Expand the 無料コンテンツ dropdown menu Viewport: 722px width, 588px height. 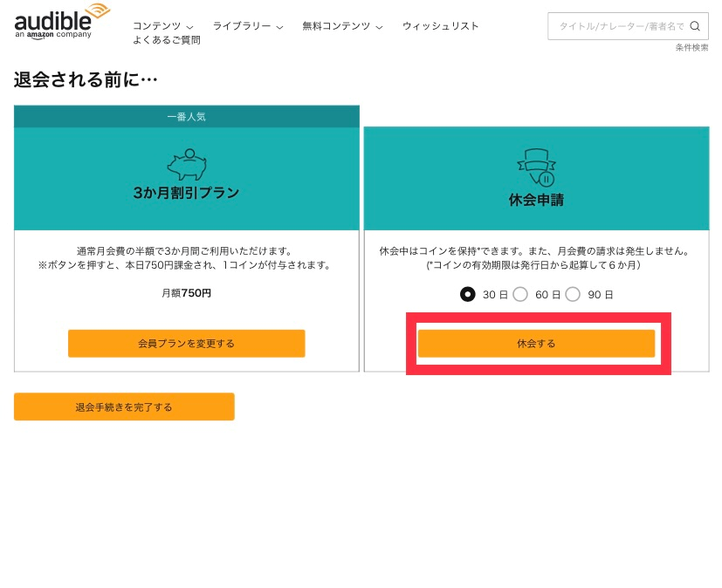(x=342, y=26)
